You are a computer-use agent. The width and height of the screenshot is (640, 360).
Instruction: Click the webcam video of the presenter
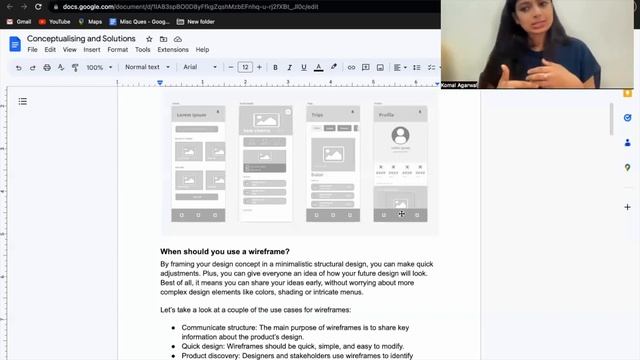tap(537, 44)
